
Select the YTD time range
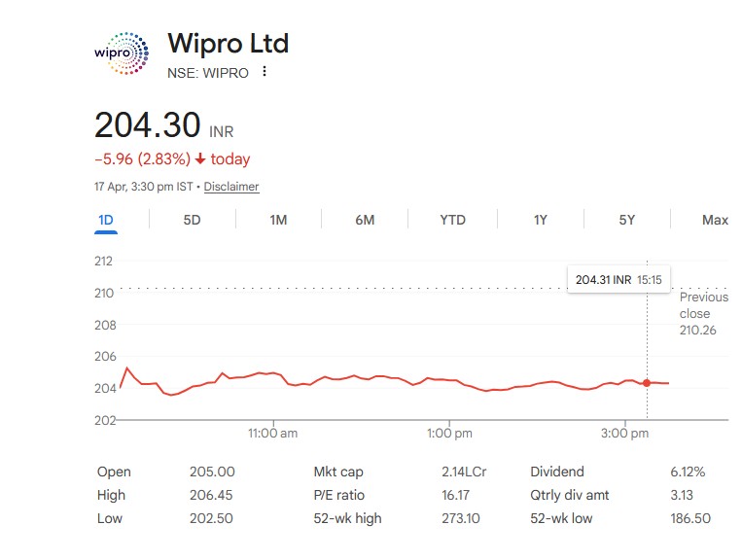click(x=452, y=220)
